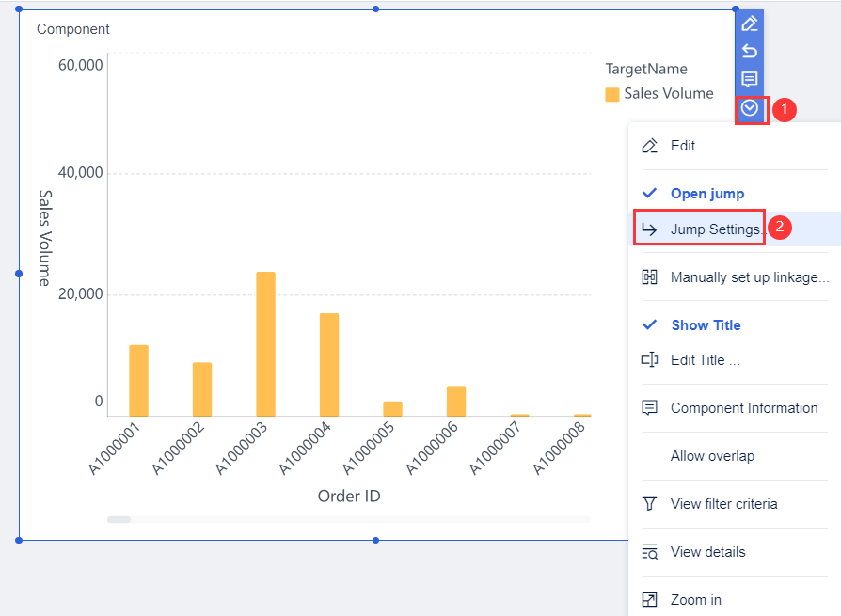Screen dimensions: 841x616
Task: Open the comment icon in the blue toolbar
Action: pyautogui.click(x=750, y=80)
